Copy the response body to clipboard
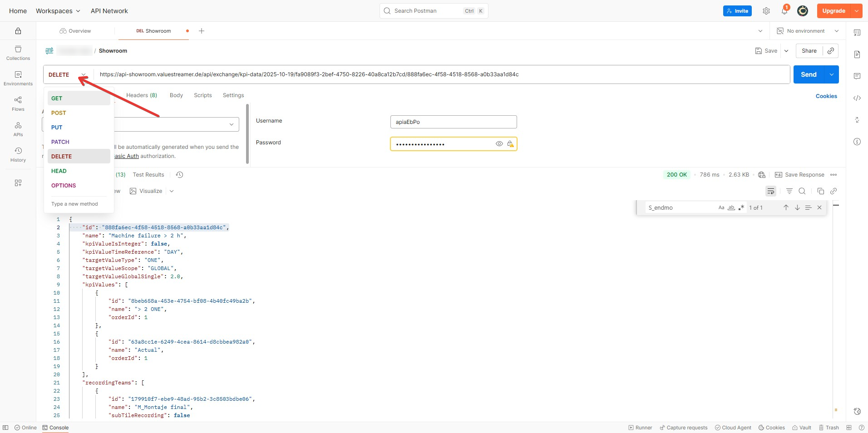The width and height of the screenshot is (868, 433). [820, 191]
